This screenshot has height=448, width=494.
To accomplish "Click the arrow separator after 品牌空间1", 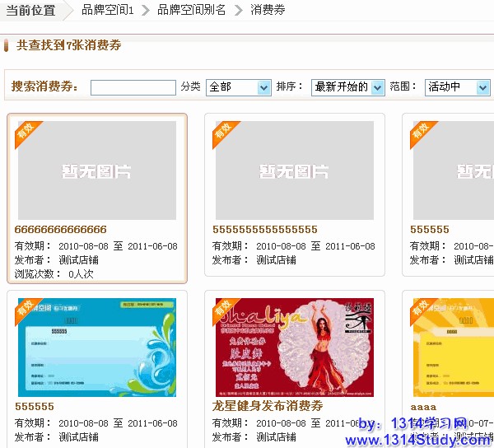I will point(146,11).
